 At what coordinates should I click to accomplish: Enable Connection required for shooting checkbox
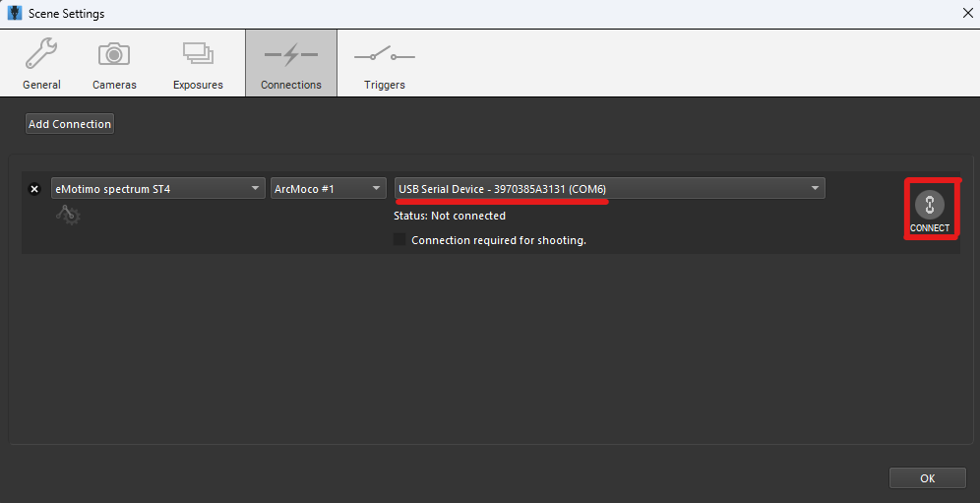point(399,239)
